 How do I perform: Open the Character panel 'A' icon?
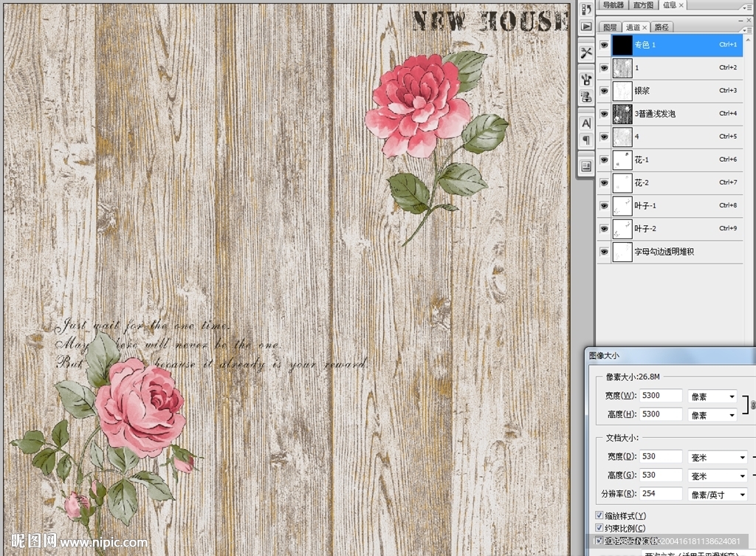click(x=586, y=123)
